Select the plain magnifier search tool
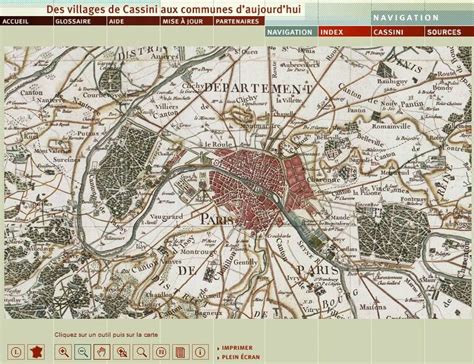Image resolution: width=474 pixels, height=364 pixels. point(142,352)
